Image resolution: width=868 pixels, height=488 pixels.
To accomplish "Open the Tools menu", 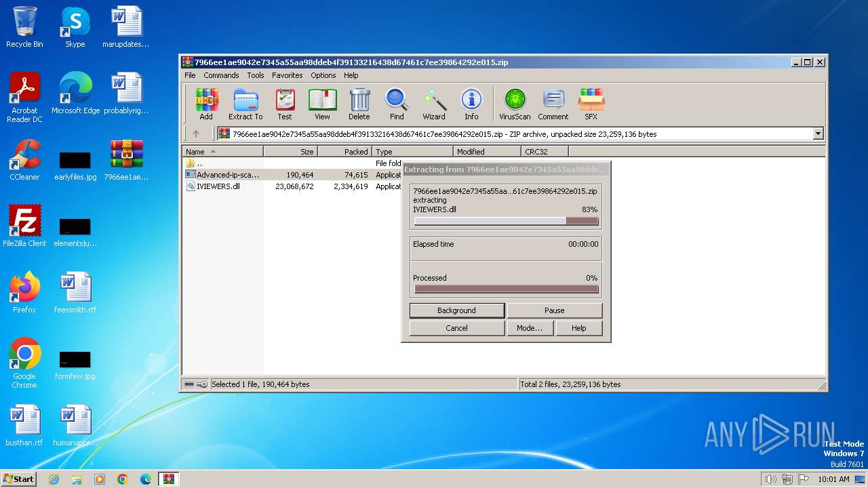I will pyautogui.click(x=256, y=75).
